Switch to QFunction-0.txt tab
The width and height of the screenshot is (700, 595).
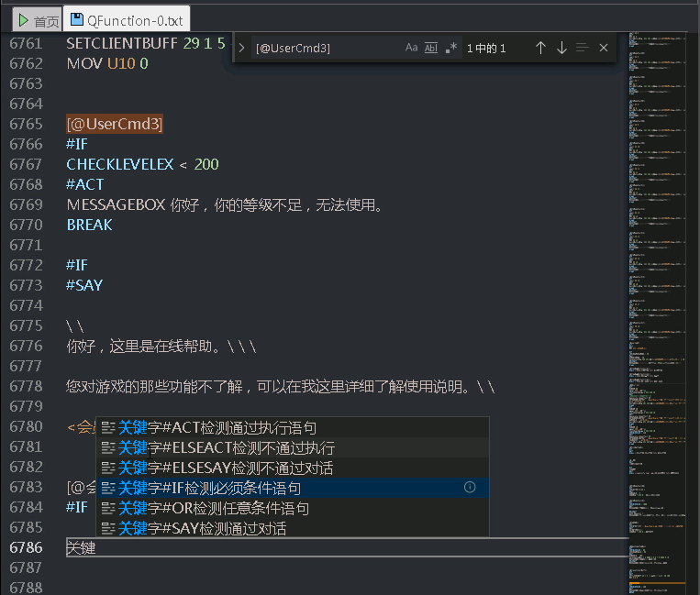point(127,20)
